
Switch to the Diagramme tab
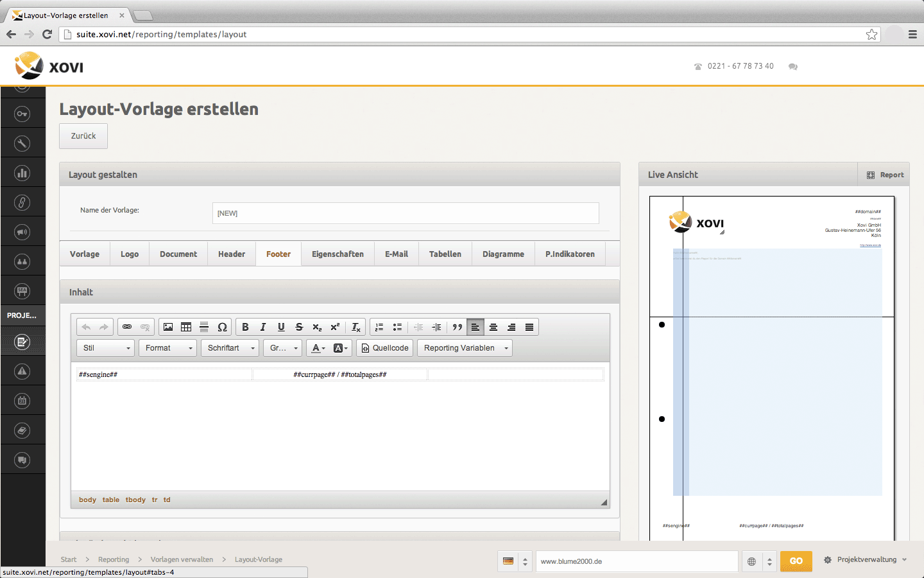coord(504,254)
